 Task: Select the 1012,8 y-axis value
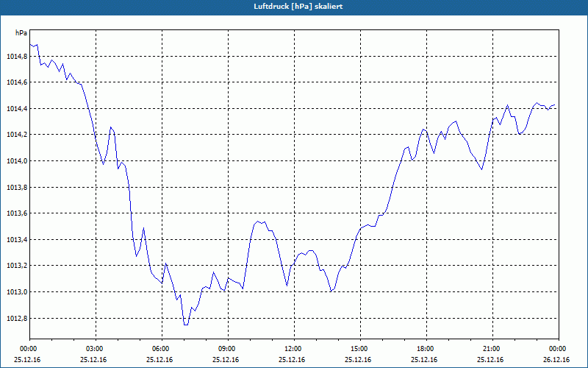(17, 319)
